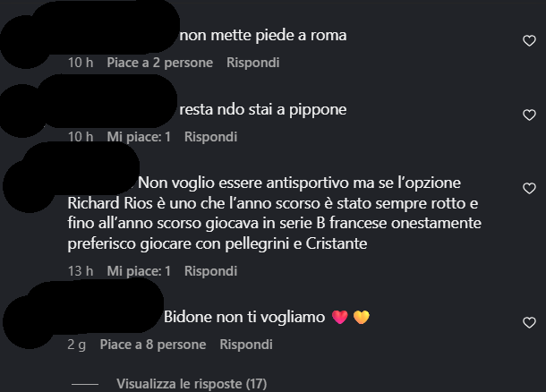Like the 'resta ndo stai a pippone' comment
This screenshot has height=392, width=546.
coord(529,115)
